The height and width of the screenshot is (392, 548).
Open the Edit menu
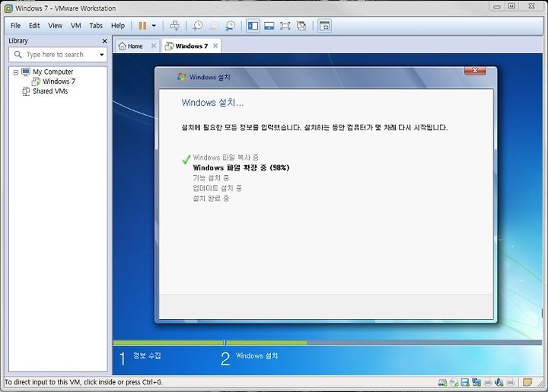click(x=34, y=26)
